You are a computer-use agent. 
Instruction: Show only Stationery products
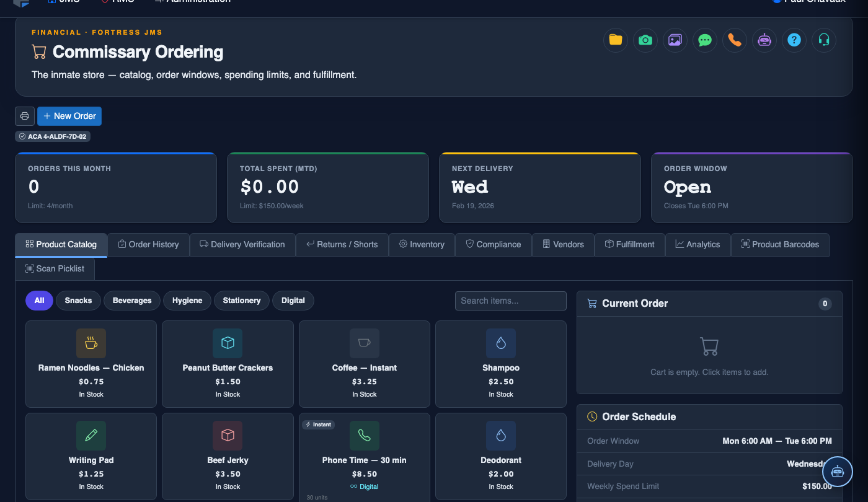(x=242, y=301)
